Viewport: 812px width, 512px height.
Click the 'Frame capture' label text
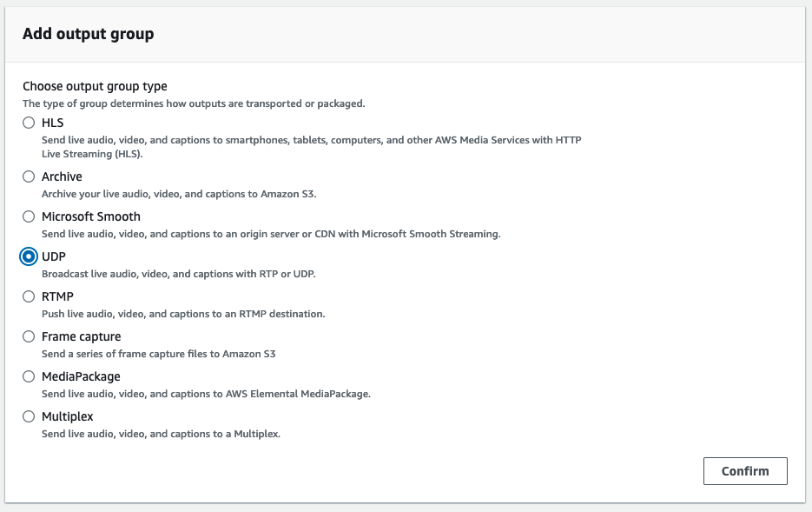tap(81, 336)
